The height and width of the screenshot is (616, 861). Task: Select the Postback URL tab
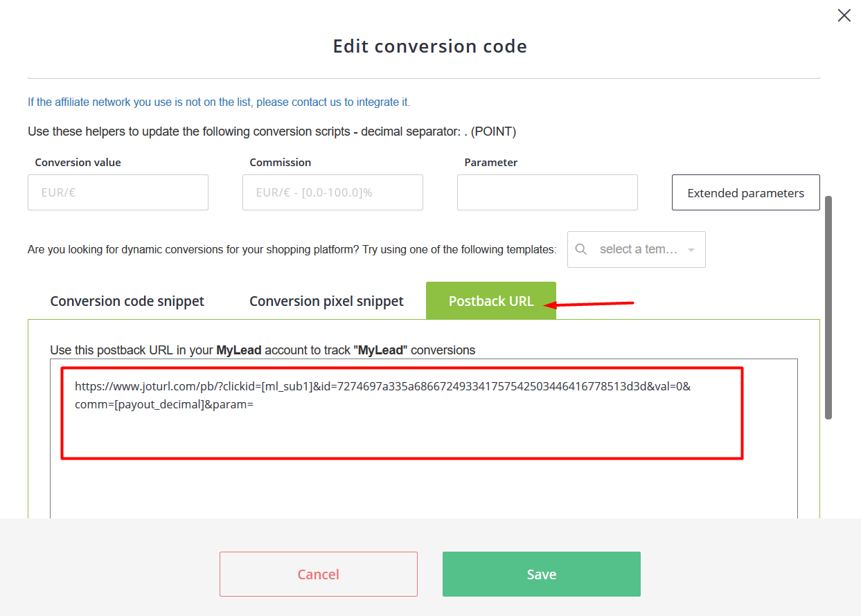(491, 301)
